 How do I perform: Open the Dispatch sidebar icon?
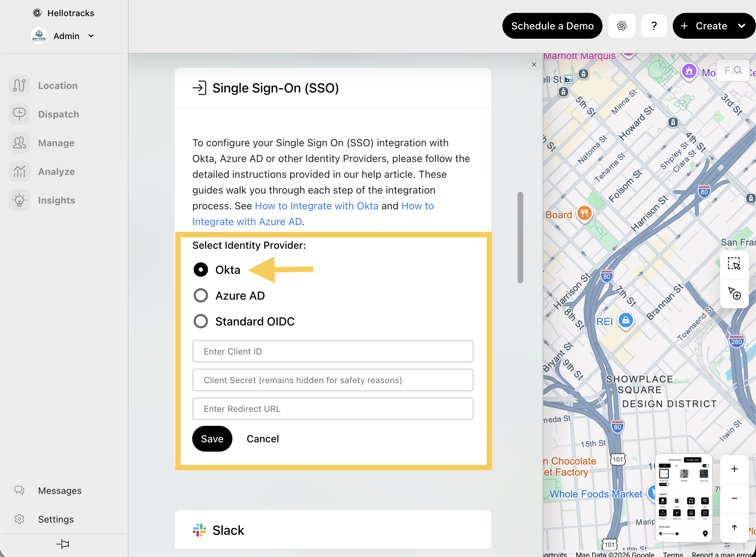click(19, 114)
